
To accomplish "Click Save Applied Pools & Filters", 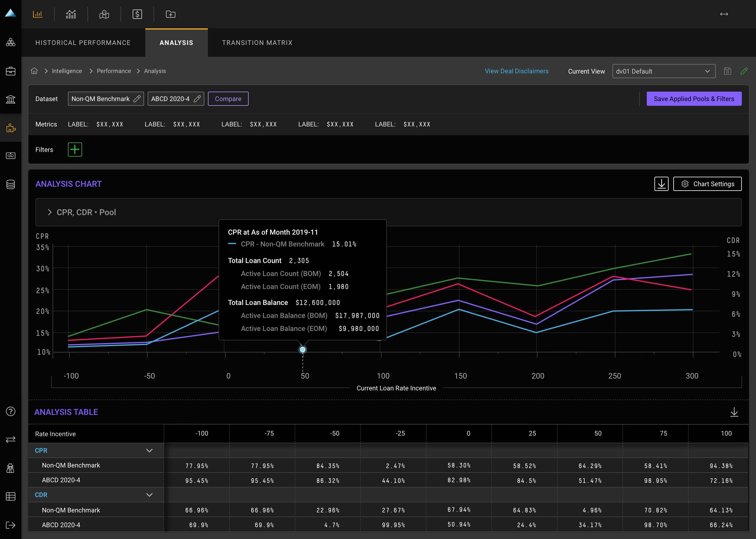I will coord(694,99).
